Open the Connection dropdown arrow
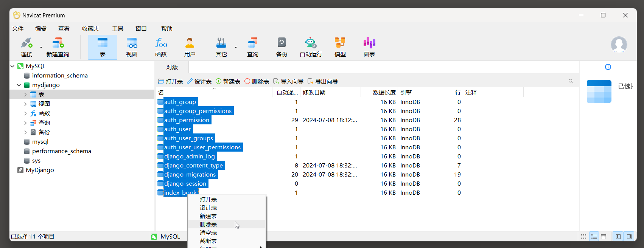The image size is (644, 248). [41, 47]
